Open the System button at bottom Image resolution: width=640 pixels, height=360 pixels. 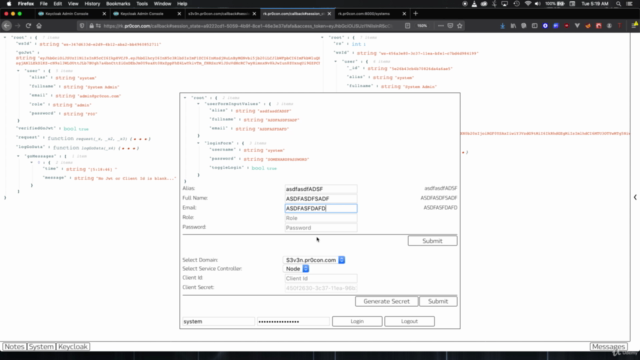point(41,347)
